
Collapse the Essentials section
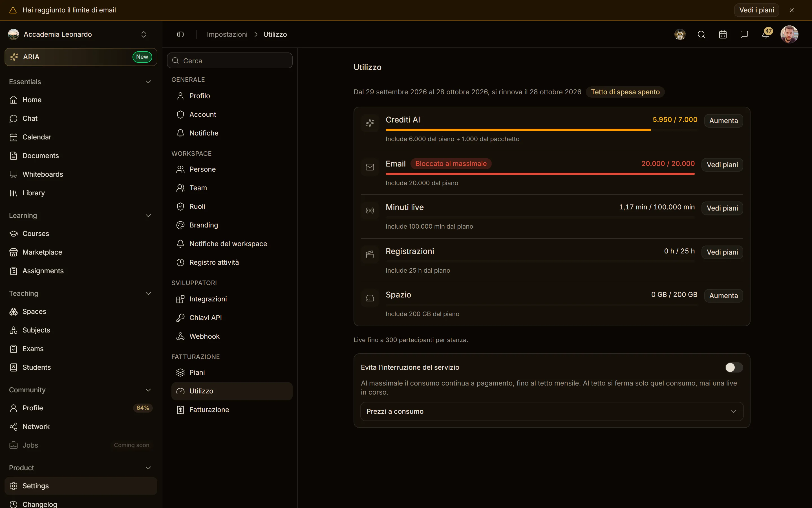coord(148,82)
